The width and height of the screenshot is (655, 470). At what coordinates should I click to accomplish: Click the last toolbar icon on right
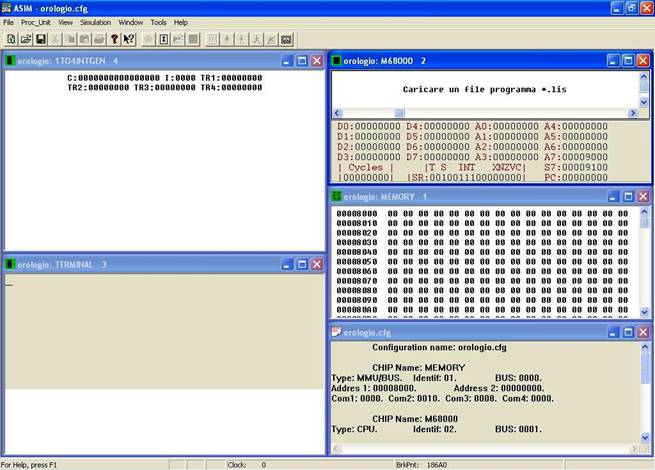point(286,39)
